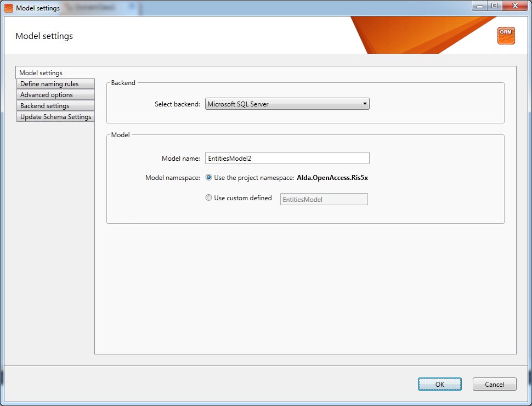Open Update Schema Settings tab
The height and width of the screenshot is (406, 532).
[55, 116]
